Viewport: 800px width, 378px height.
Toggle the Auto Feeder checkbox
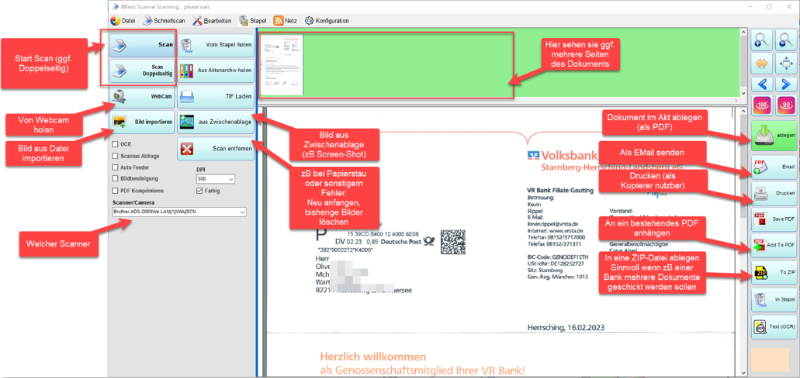click(x=115, y=167)
